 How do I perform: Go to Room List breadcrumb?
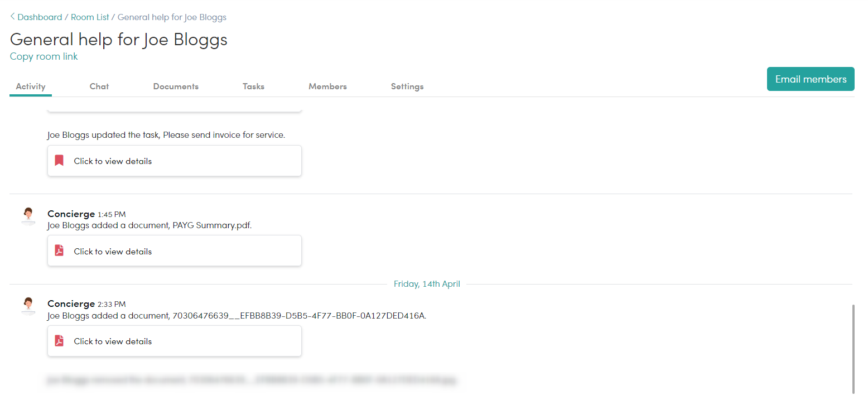[90, 17]
